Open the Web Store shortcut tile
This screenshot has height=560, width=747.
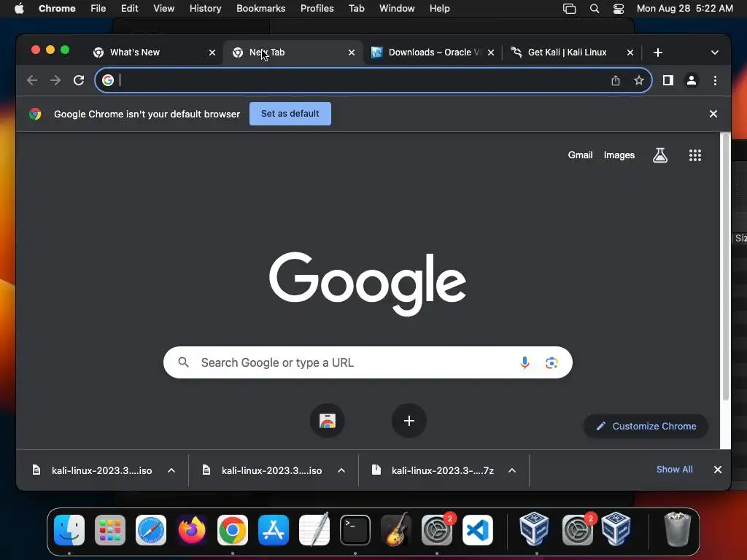coord(328,421)
